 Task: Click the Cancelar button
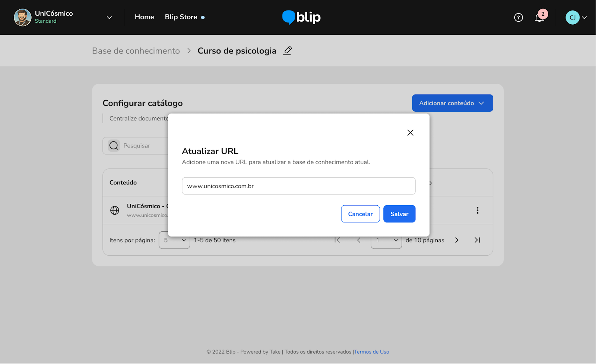(360, 214)
